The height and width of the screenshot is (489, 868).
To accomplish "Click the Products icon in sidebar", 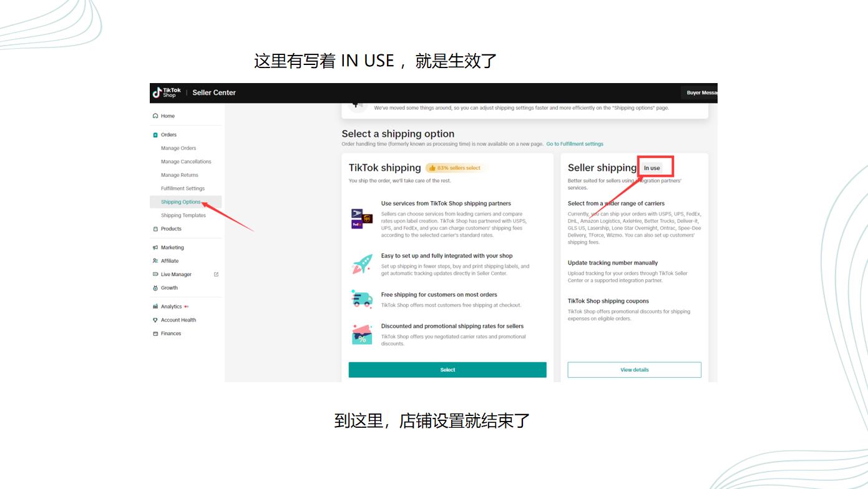I will (155, 229).
